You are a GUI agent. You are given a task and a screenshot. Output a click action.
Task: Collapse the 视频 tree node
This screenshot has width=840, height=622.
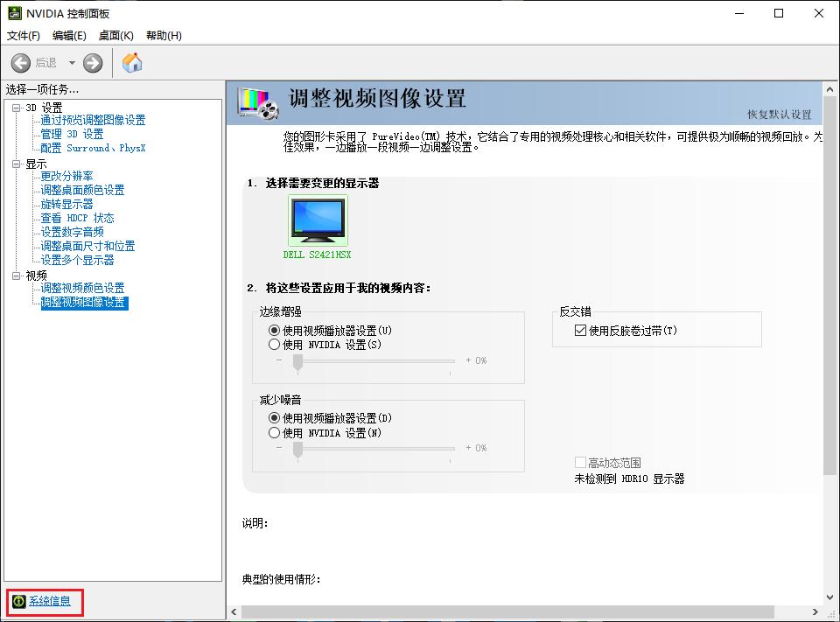pos(16,276)
